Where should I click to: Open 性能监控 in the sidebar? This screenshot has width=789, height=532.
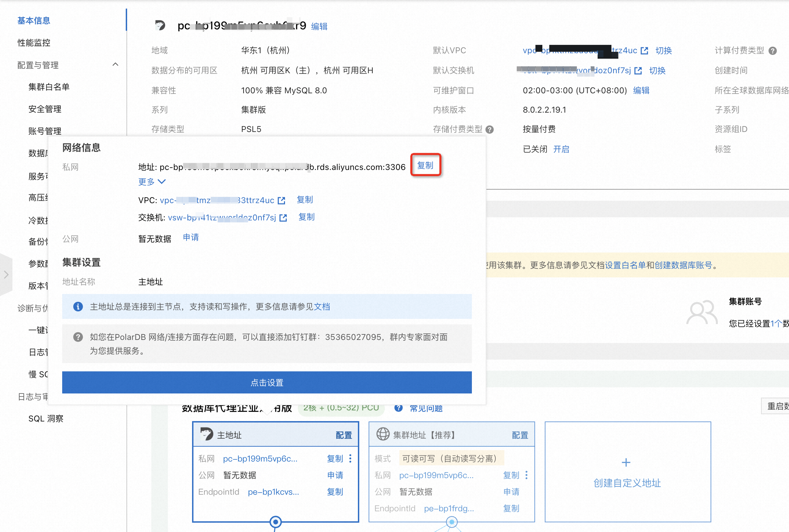click(34, 43)
